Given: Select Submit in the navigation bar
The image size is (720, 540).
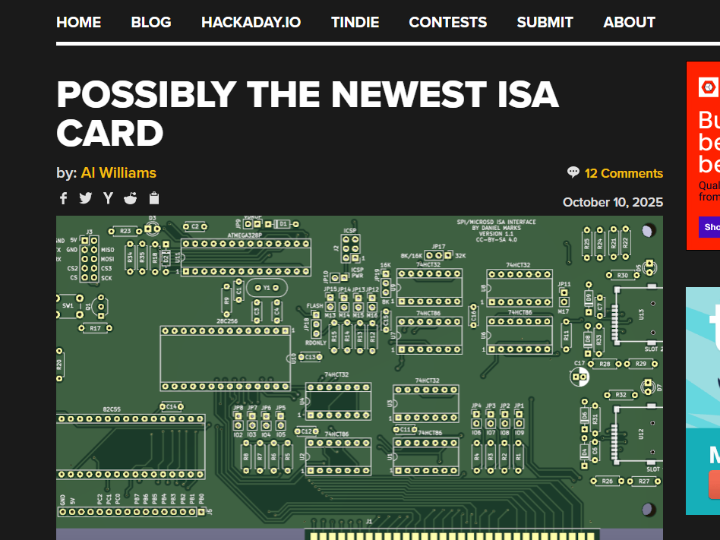Looking at the screenshot, I should tap(545, 22).
